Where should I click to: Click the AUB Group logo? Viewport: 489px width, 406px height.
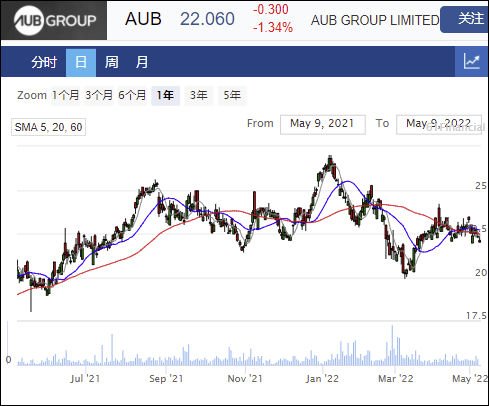coord(54,20)
